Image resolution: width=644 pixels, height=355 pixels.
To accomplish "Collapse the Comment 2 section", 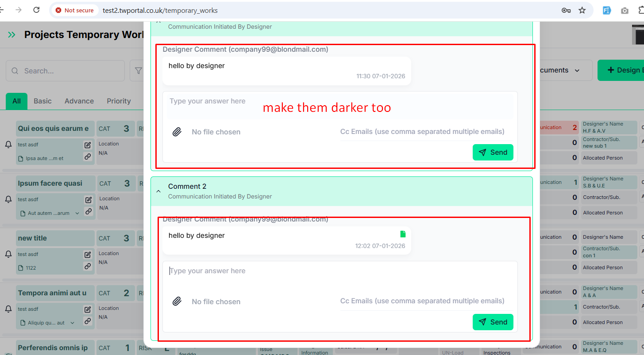I will click(x=158, y=191).
